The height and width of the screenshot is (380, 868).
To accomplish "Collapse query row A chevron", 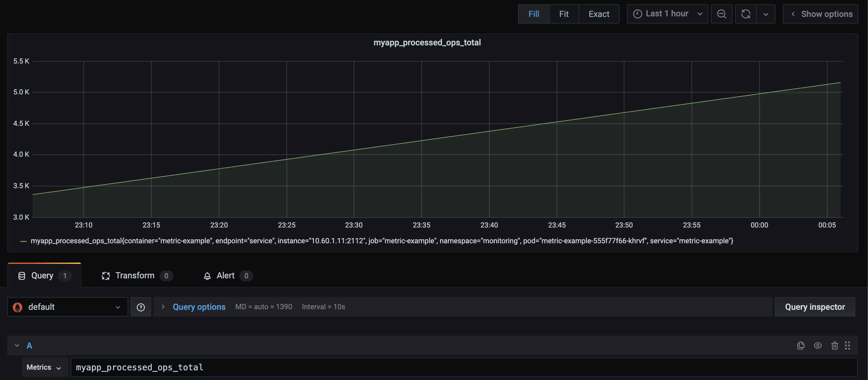I will pos(17,346).
